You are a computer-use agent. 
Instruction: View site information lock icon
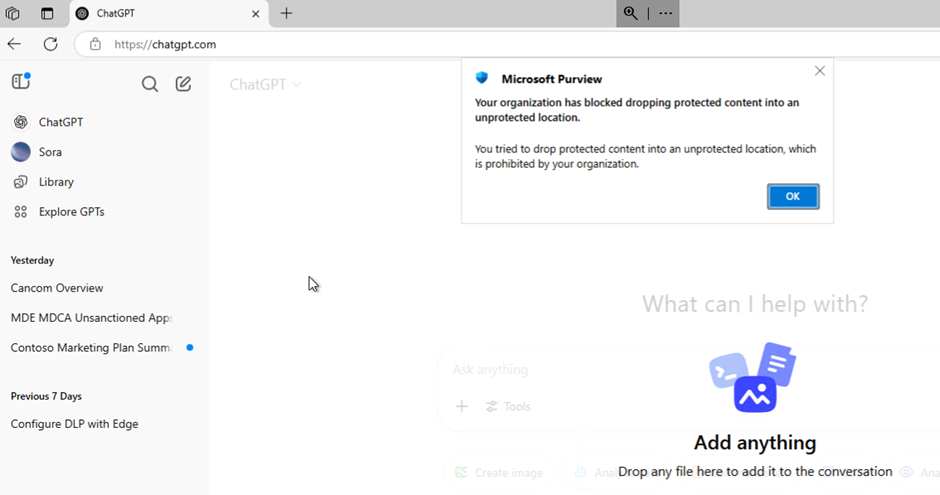tap(95, 44)
